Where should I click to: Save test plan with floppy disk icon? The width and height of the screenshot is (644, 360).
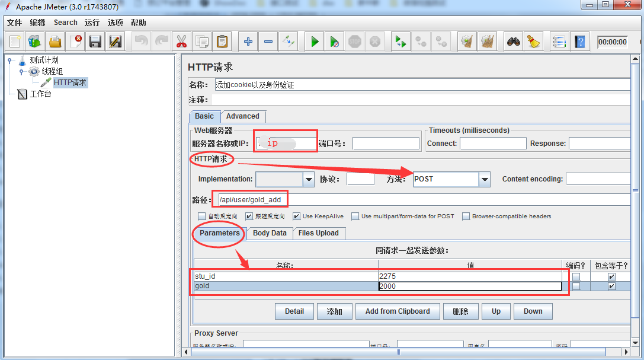coord(95,42)
